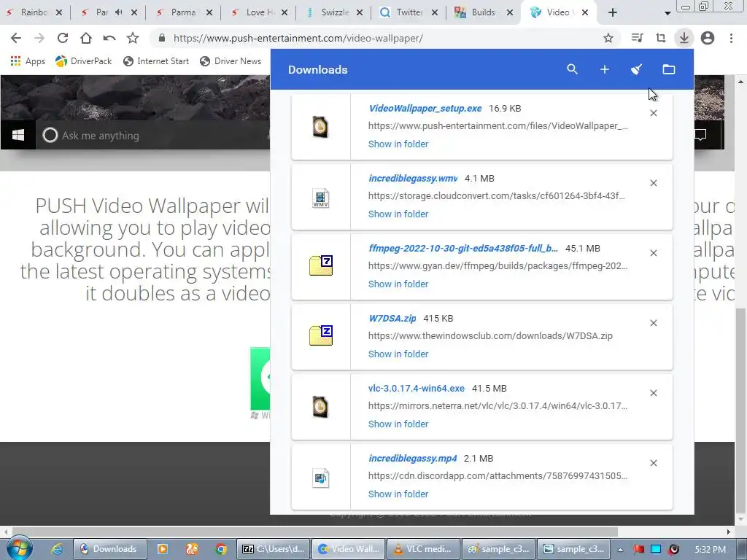
Task: Open the 7-Zip C:\Users window in taskbar
Action: click(x=273, y=549)
